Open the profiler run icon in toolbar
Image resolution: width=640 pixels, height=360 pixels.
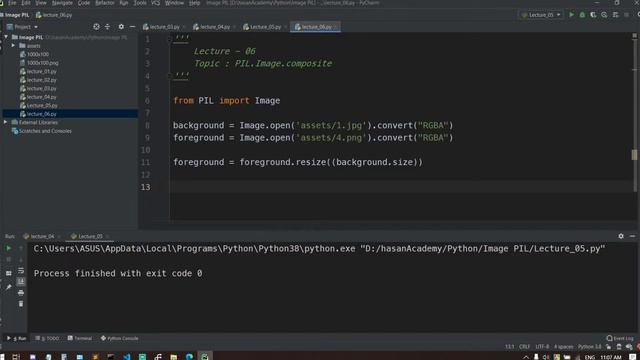click(604, 15)
